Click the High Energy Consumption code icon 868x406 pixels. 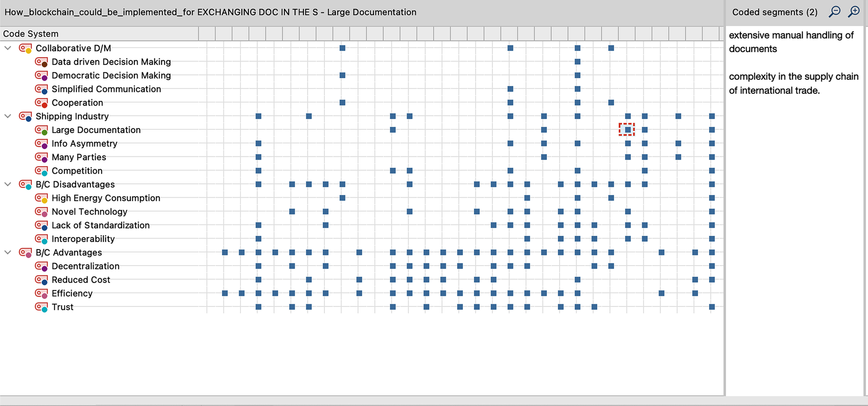click(x=41, y=198)
